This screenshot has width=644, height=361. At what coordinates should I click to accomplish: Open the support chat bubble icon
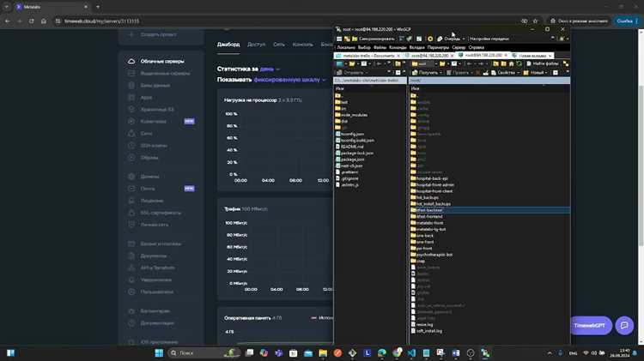pos(624,325)
